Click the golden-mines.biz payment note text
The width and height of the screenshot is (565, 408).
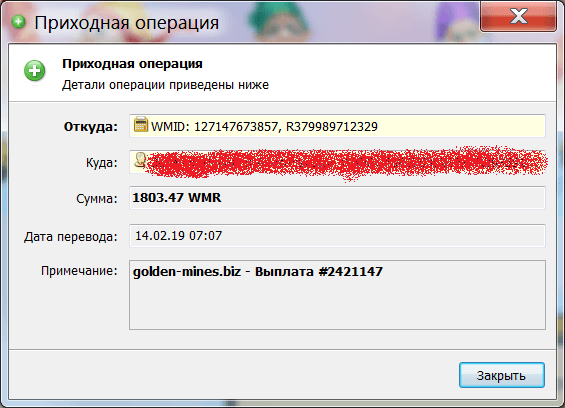258,271
